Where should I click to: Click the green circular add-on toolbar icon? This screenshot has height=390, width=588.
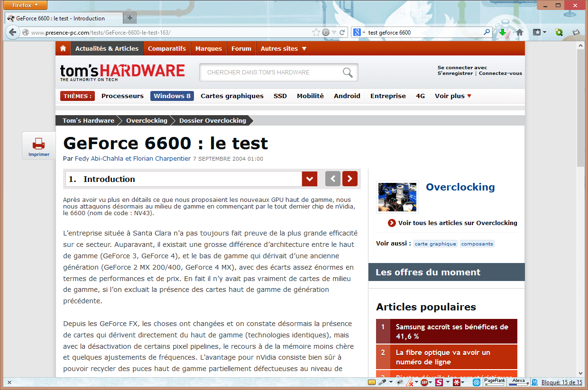click(x=559, y=32)
